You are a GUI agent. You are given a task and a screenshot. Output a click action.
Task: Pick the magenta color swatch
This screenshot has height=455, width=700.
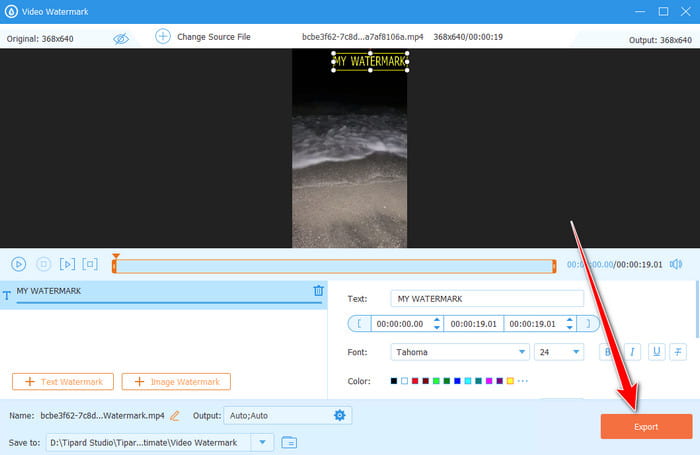[489, 381]
